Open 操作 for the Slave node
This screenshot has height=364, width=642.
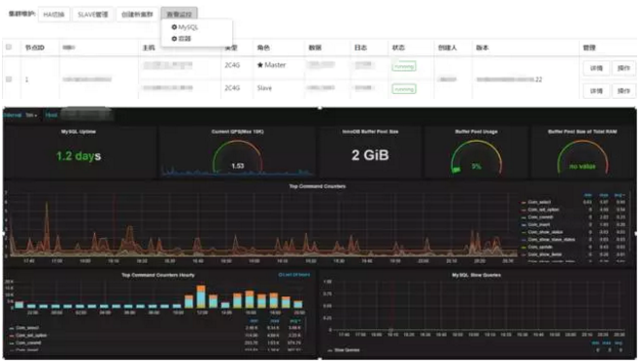tap(624, 91)
